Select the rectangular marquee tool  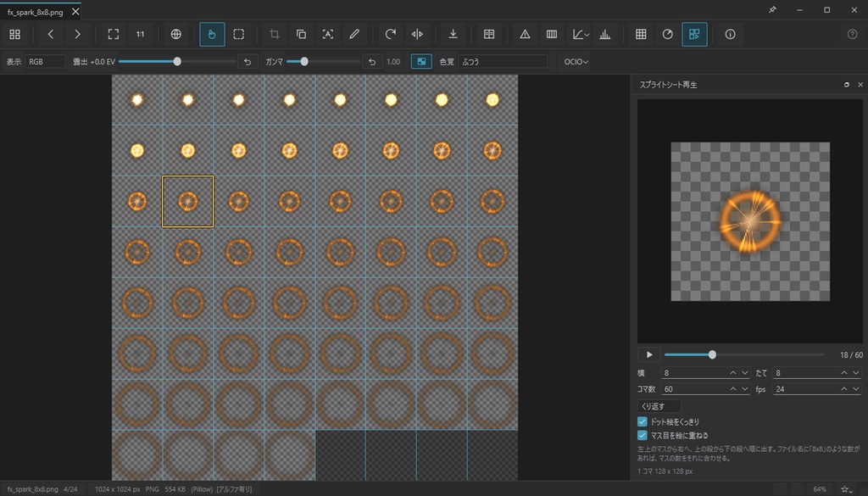pyautogui.click(x=238, y=34)
